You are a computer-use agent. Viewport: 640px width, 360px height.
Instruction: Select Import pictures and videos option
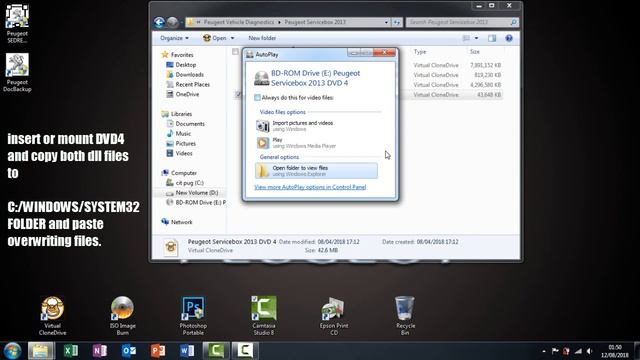(316, 126)
